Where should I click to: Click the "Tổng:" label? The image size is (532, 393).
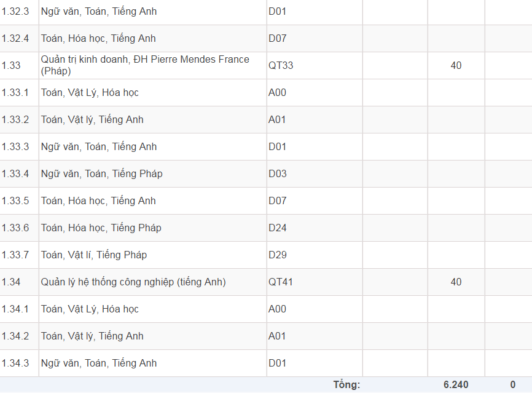[346, 385]
